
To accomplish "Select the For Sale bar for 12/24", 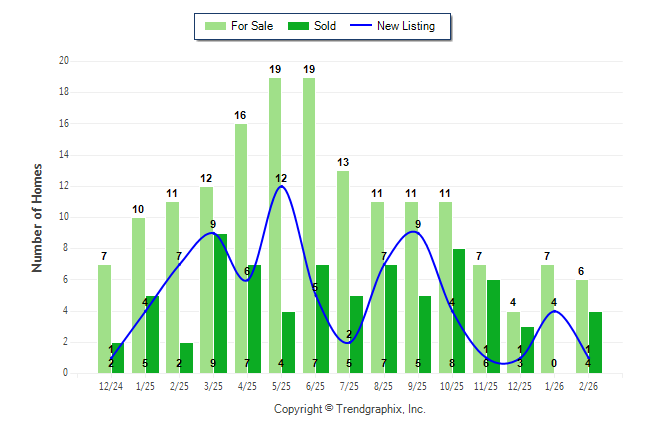I will 104,318.
